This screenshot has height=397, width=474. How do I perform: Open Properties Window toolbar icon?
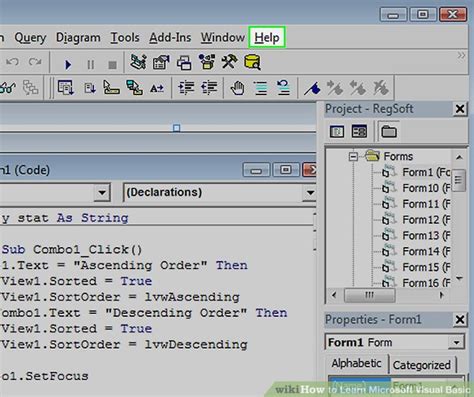[x=161, y=62]
